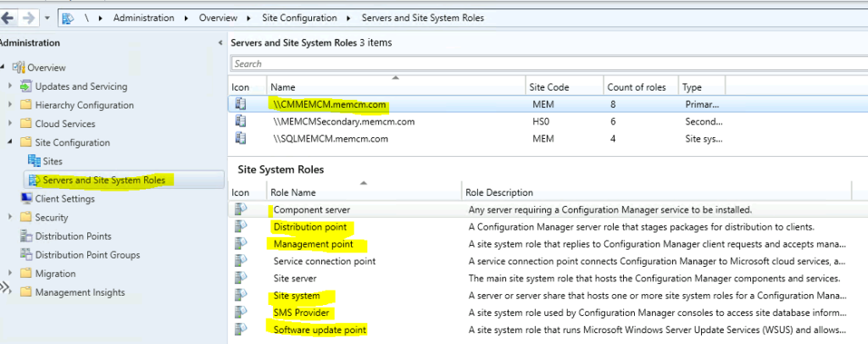
Task: Click the Sites node icon
Action: pos(34,162)
